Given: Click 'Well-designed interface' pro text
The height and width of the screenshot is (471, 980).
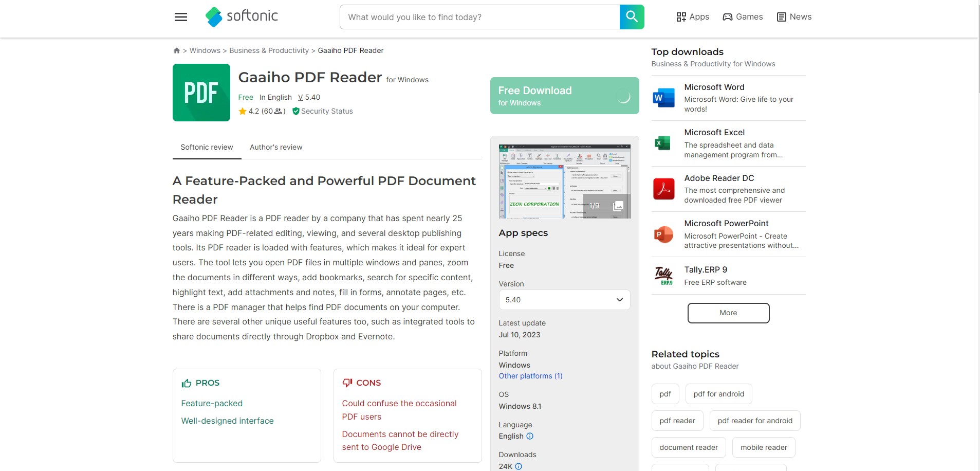Looking at the screenshot, I should click(227, 421).
